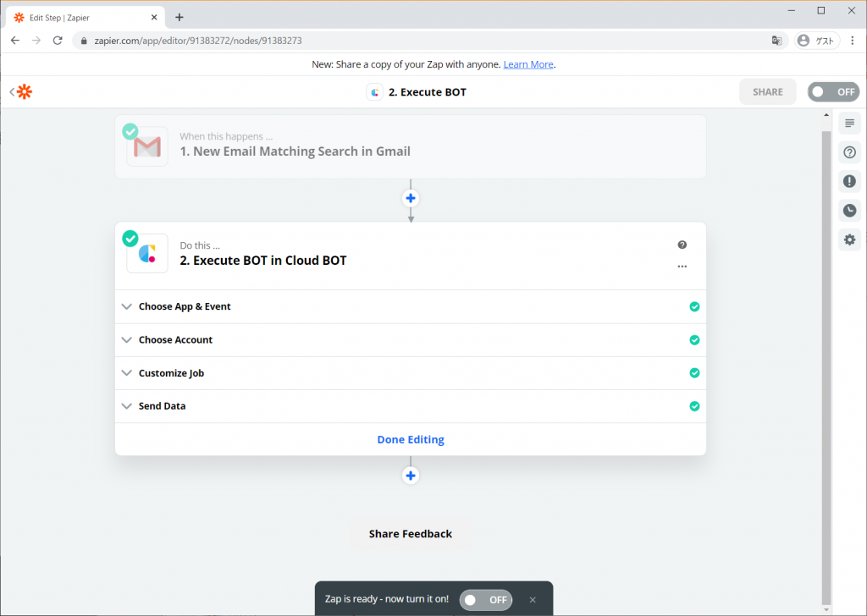
Task: Click the browser forward arrow
Action: coord(36,41)
